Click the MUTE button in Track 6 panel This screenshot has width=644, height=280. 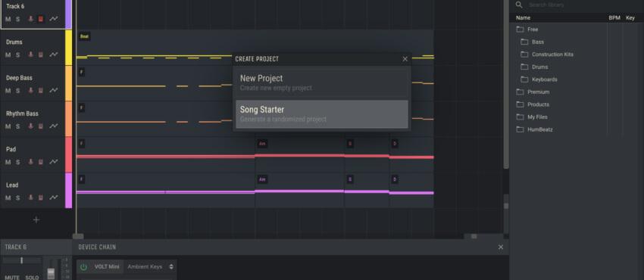tap(11, 278)
